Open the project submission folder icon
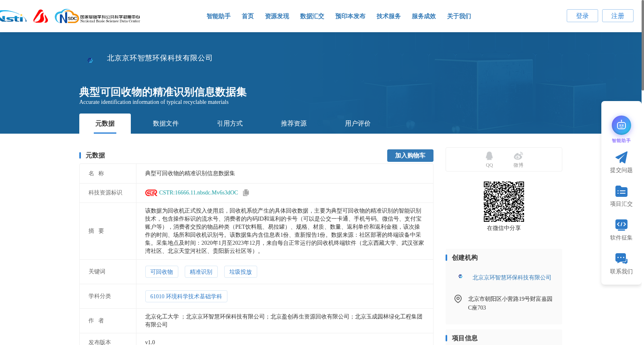 click(621, 191)
